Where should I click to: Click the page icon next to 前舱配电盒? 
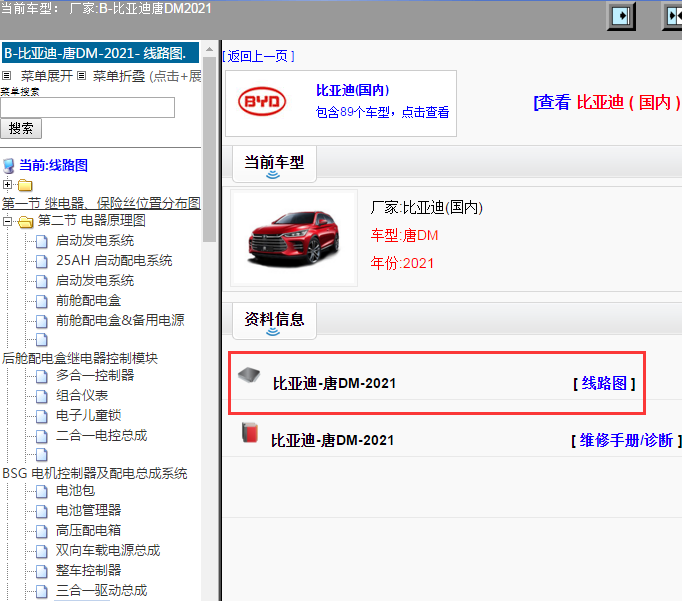click(x=42, y=301)
